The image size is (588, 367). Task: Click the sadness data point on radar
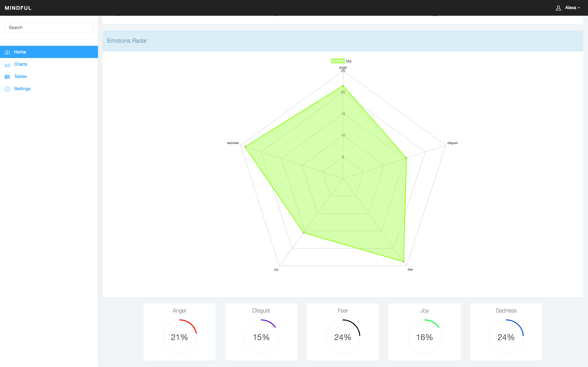[x=245, y=147]
